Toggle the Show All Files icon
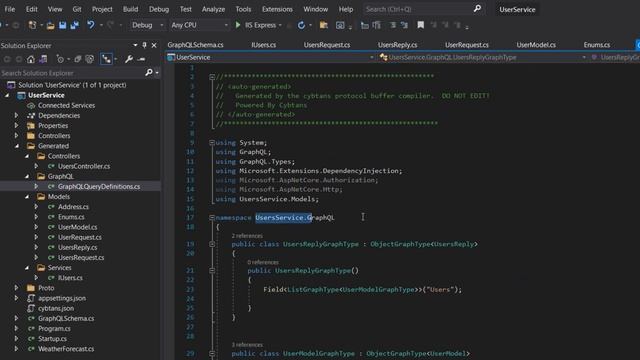Viewport: 640px width, 360px height. point(89,59)
